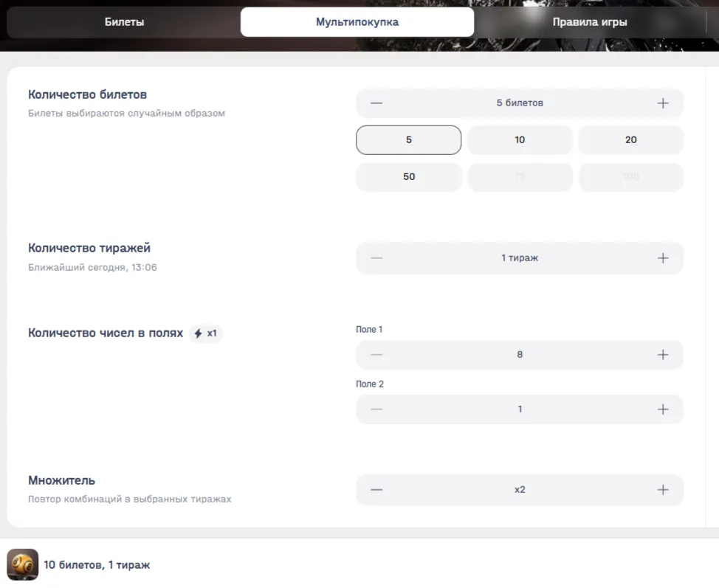The image size is (719, 588).
Task: Decrease ticket count with minus icon
Action: coord(376,103)
